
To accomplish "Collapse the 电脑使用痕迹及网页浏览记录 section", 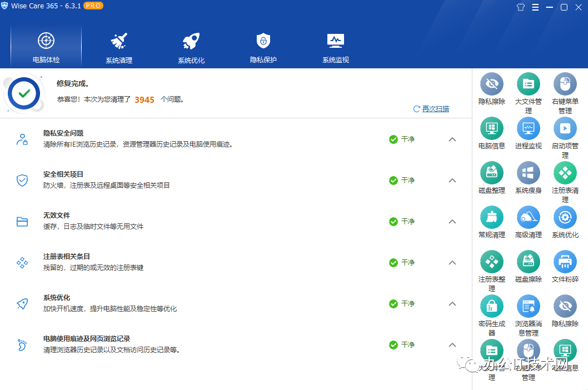I will click(452, 344).
